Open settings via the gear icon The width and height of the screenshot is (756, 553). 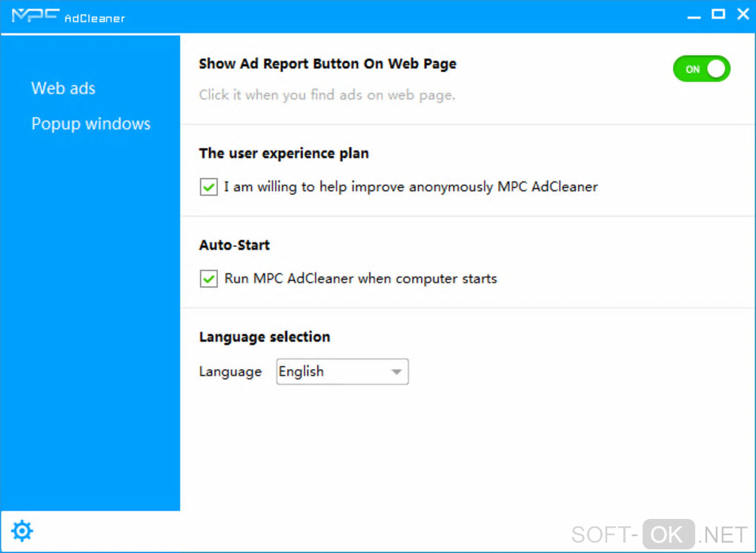click(x=22, y=531)
